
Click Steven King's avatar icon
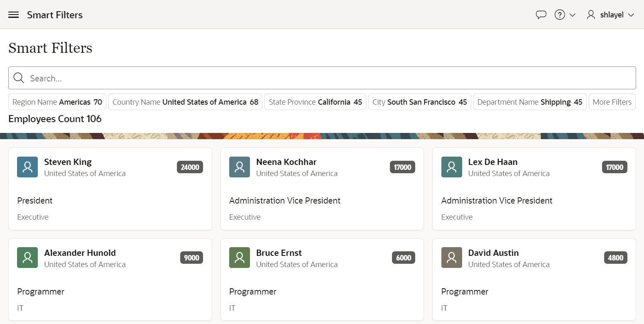click(x=27, y=167)
